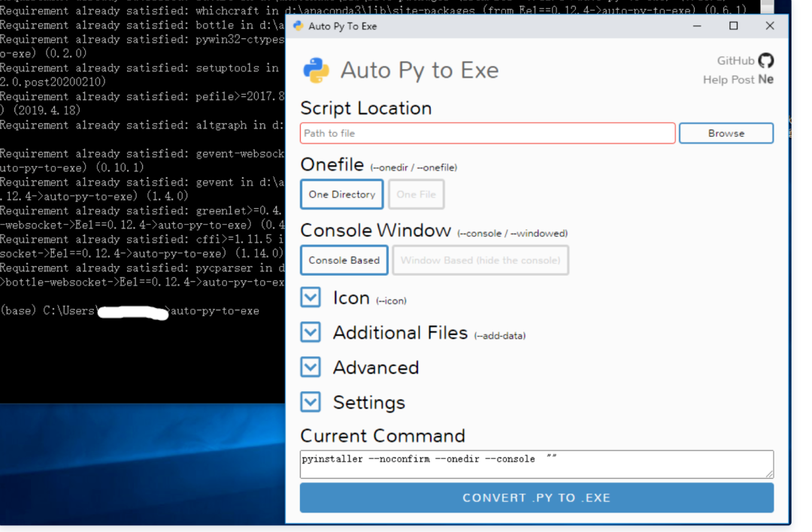Close the Auto Py To Exe window
Screen dimensions: 812x532
click(770, 26)
